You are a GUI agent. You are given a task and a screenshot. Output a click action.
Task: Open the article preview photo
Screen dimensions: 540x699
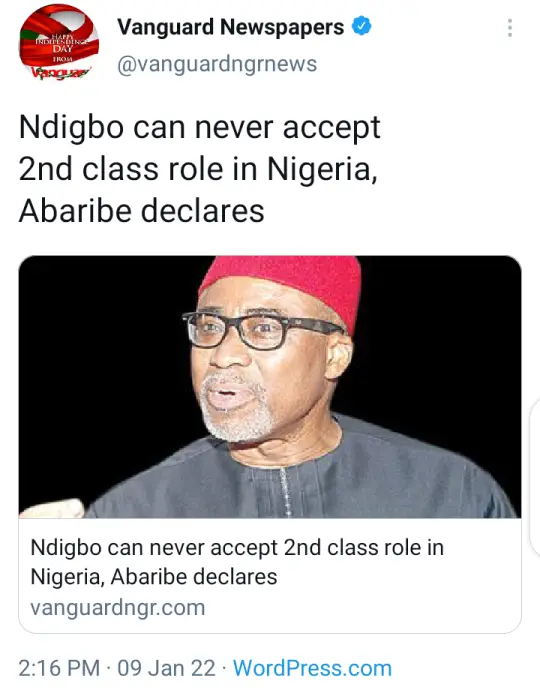pyautogui.click(x=270, y=387)
